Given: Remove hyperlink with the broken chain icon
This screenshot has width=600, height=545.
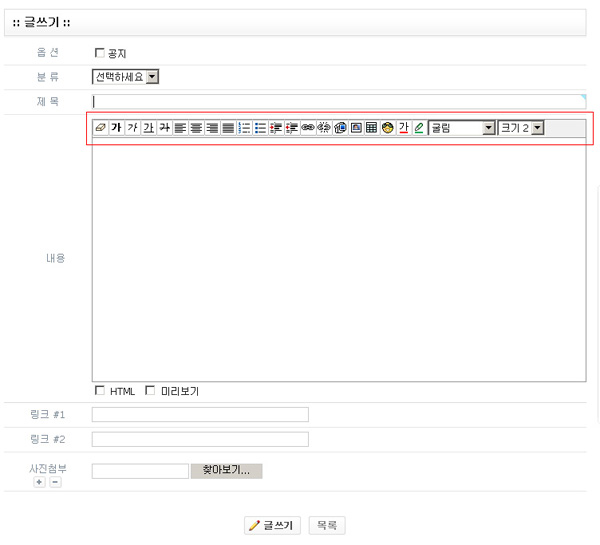Looking at the screenshot, I should (324, 127).
